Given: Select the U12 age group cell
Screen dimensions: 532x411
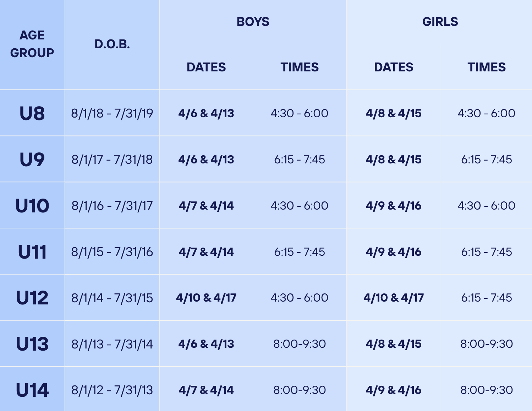Looking at the screenshot, I should pos(32,298).
